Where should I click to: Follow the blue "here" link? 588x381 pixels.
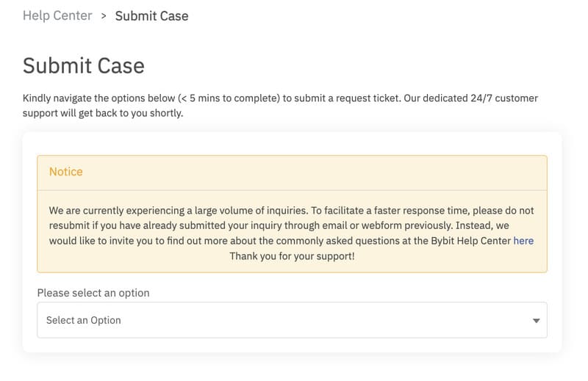point(523,241)
